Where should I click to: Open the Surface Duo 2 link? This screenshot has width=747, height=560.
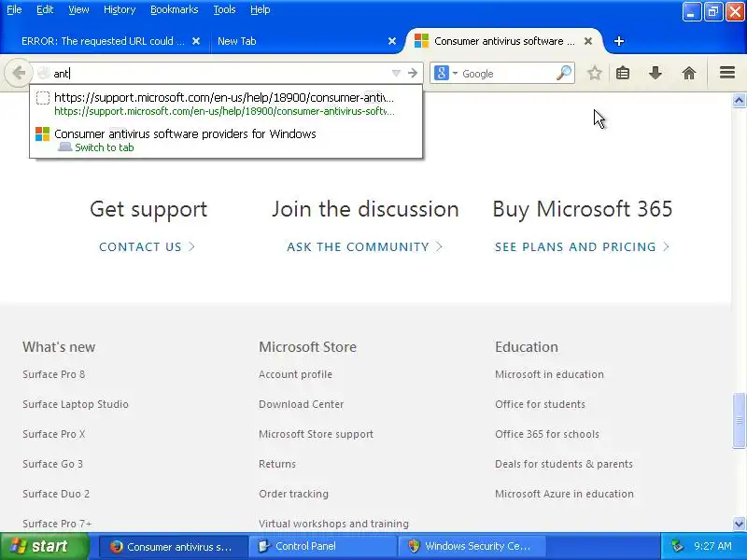click(x=56, y=494)
